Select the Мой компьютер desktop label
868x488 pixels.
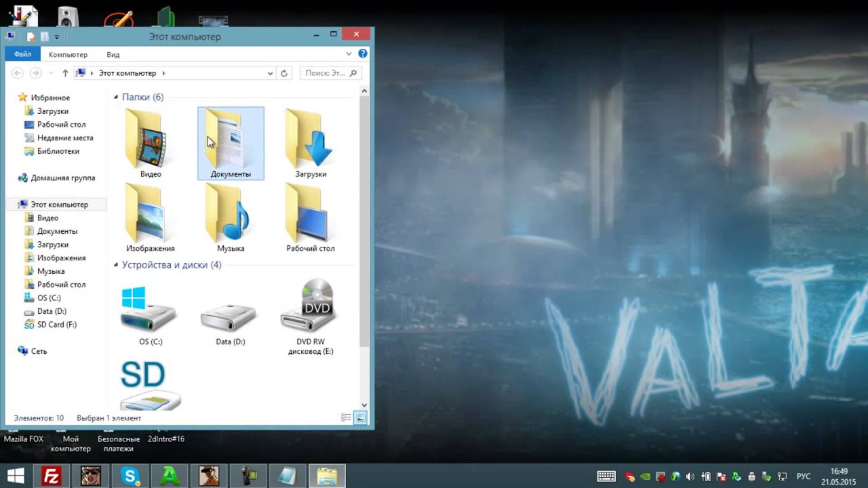click(71, 444)
